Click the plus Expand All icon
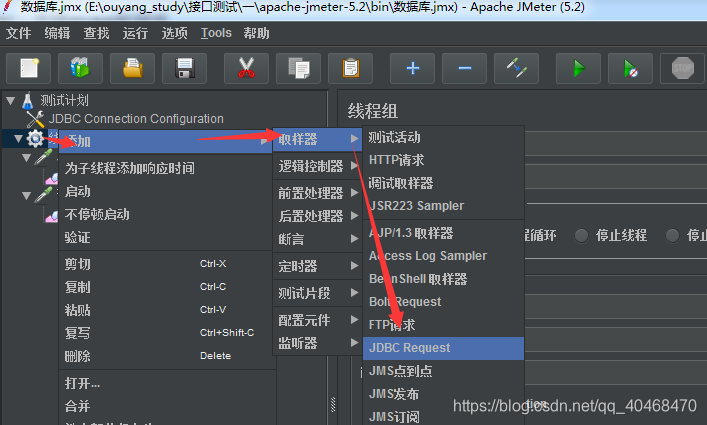This screenshot has height=425, width=707. click(x=413, y=69)
